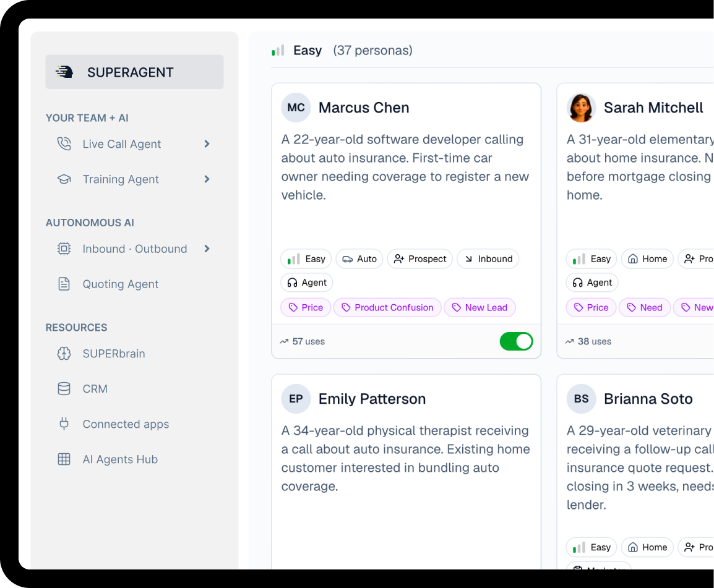
Task: Click Marcus Chen's persona description text
Action: click(405, 167)
